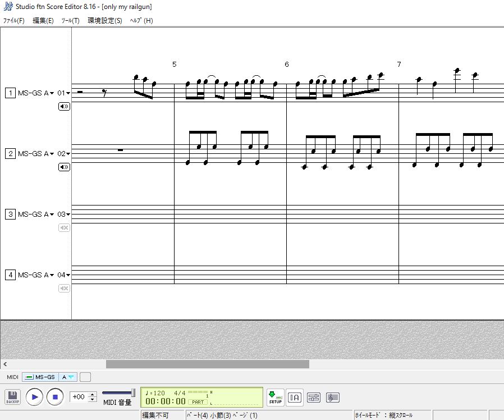504x420 pixels.
Task: Open the MS-GS A dropdown for part 4
Action: tap(36, 275)
